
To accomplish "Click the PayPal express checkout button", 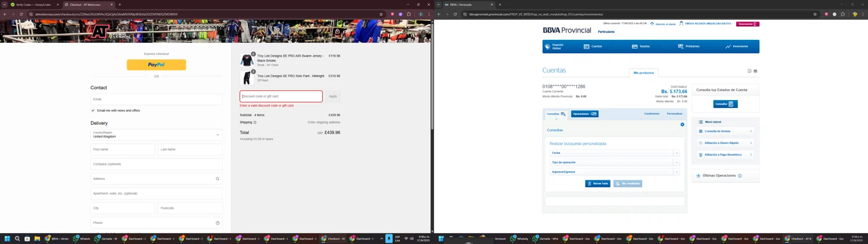I will [156, 65].
